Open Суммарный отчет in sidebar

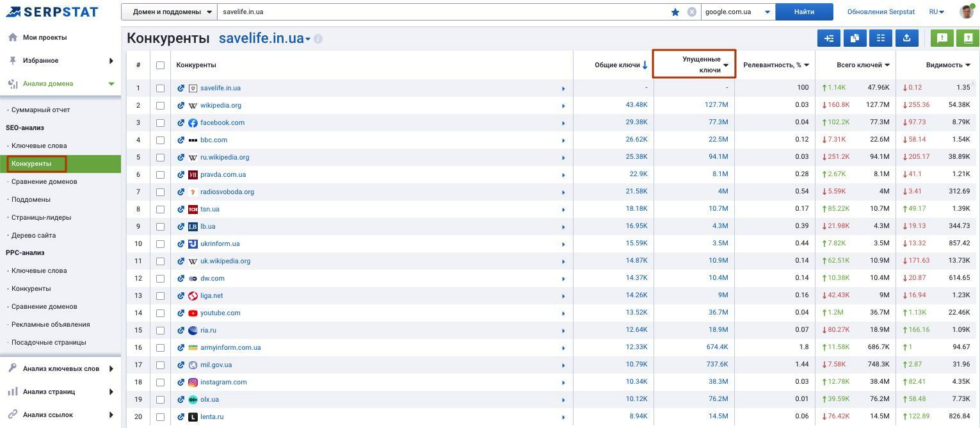point(40,110)
